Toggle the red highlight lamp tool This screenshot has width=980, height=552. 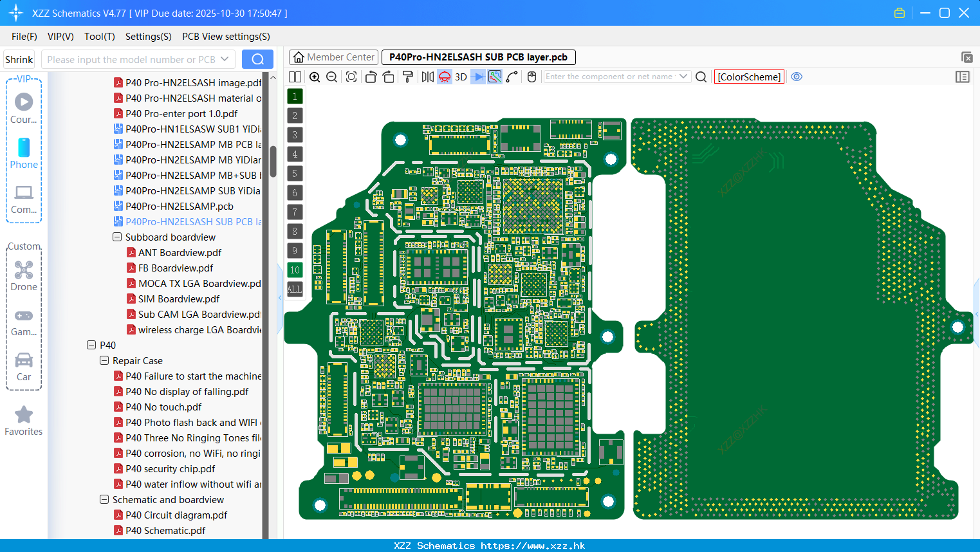445,77
